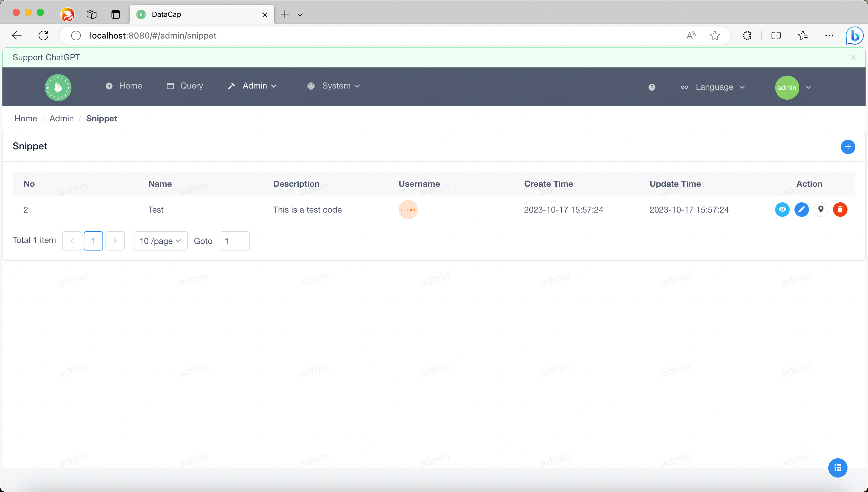Image resolution: width=868 pixels, height=492 pixels.
Task: Expand the tab search dropdown arrow
Action: tap(300, 14)
